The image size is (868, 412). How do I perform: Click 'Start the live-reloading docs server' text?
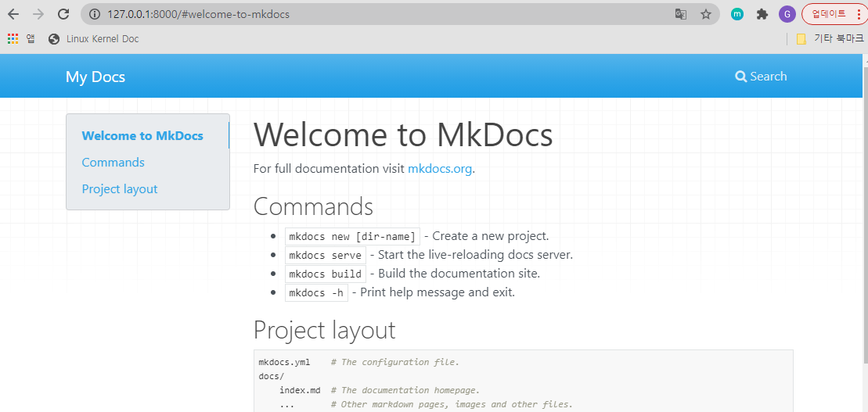(x=474, y=255)
